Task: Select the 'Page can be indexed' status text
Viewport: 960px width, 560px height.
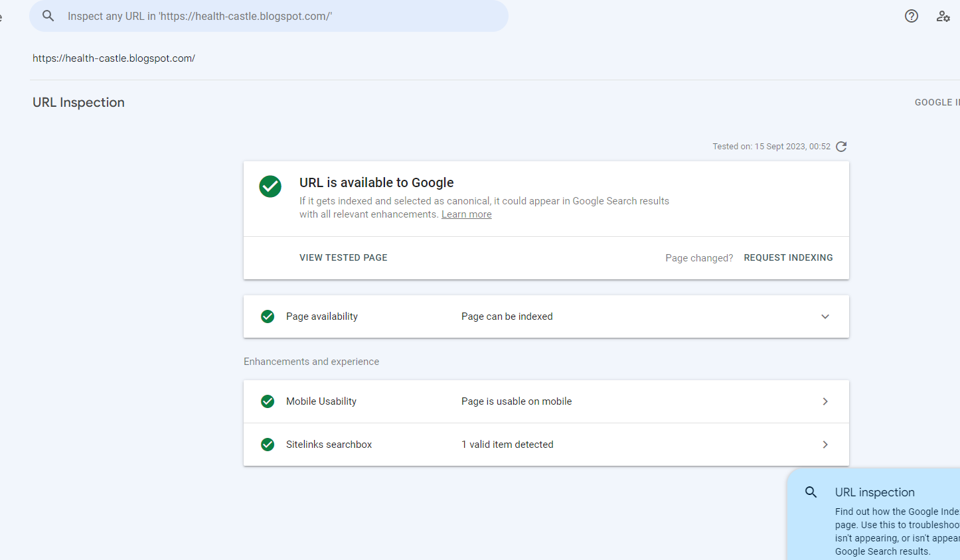Action: pos(507,316)
